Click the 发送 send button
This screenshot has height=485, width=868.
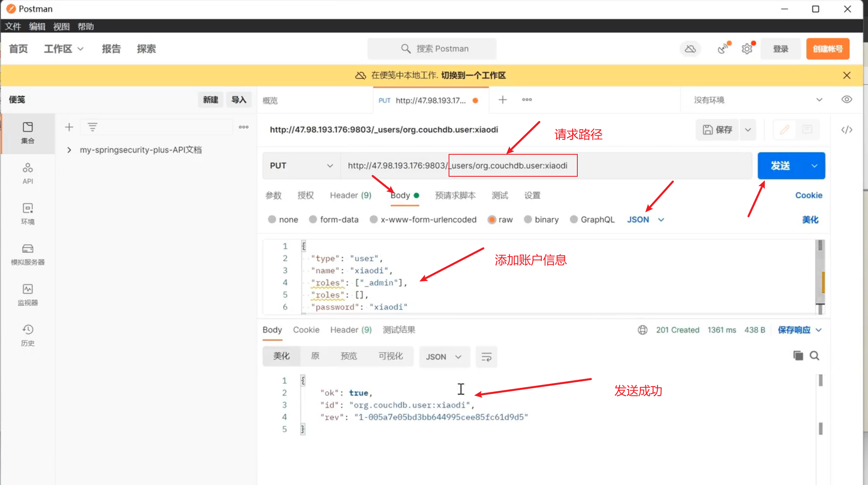[780, 166]
